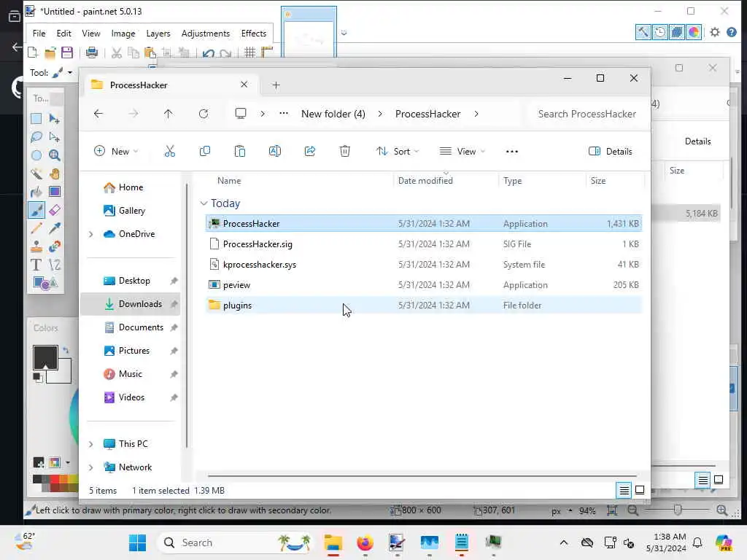The height and width of the screenshot is (560, 747).
Task: Select the Pencil tool
Action: [36, 228]
